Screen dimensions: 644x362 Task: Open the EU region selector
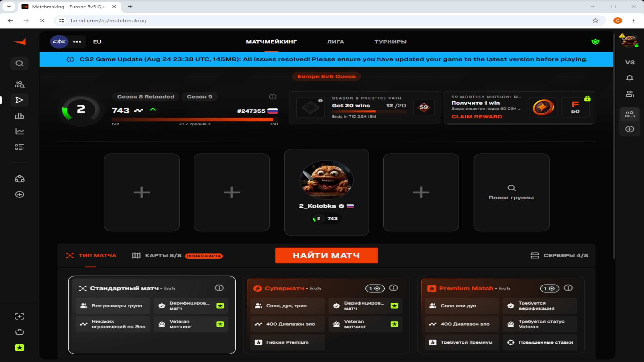(x=97, y=42)
